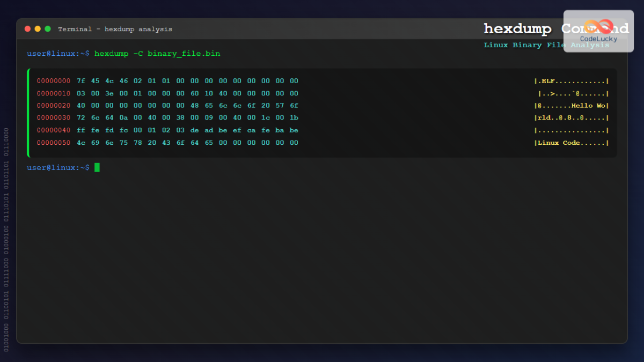Select the Hello Wo ASCII text

point(590,105)
